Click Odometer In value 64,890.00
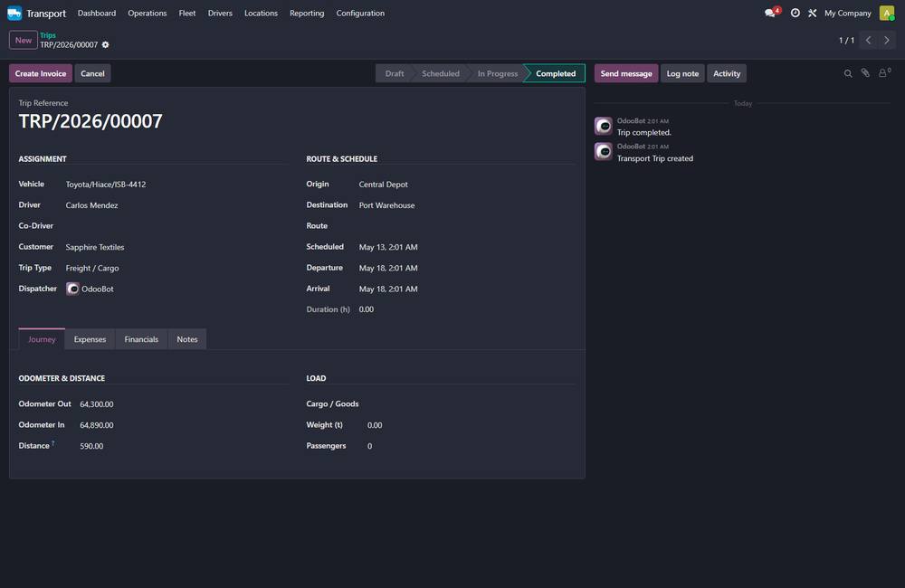The width and height of the screenshot is (905, 588). click(97, 425)
